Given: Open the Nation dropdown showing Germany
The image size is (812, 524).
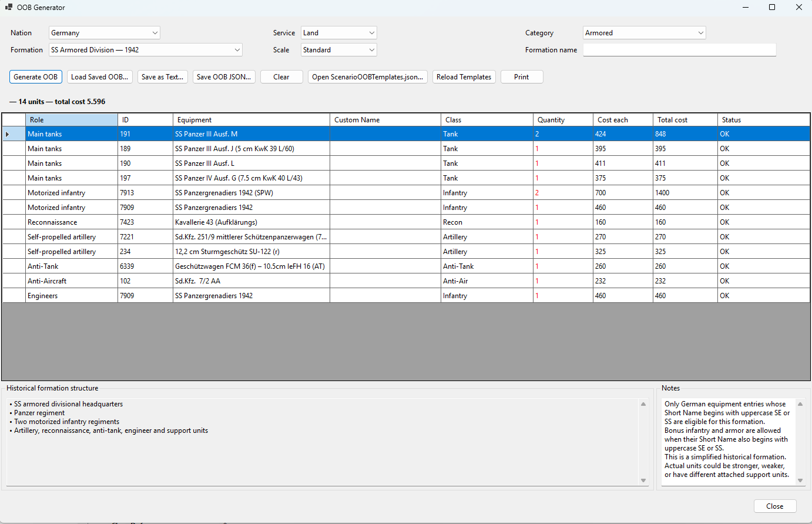Looking at the screenshot, I should [x=105, y=33].
